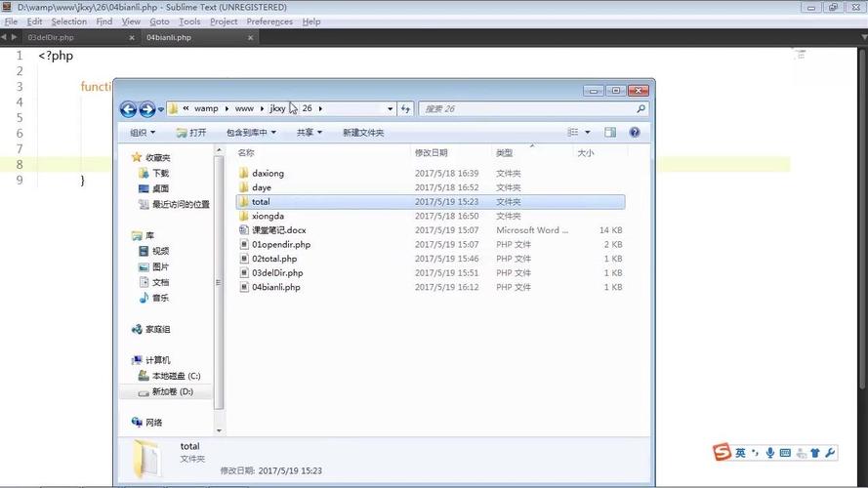Open the view options dropdown arrow
The width and height of the screenshot is (868, 488).
588,133
